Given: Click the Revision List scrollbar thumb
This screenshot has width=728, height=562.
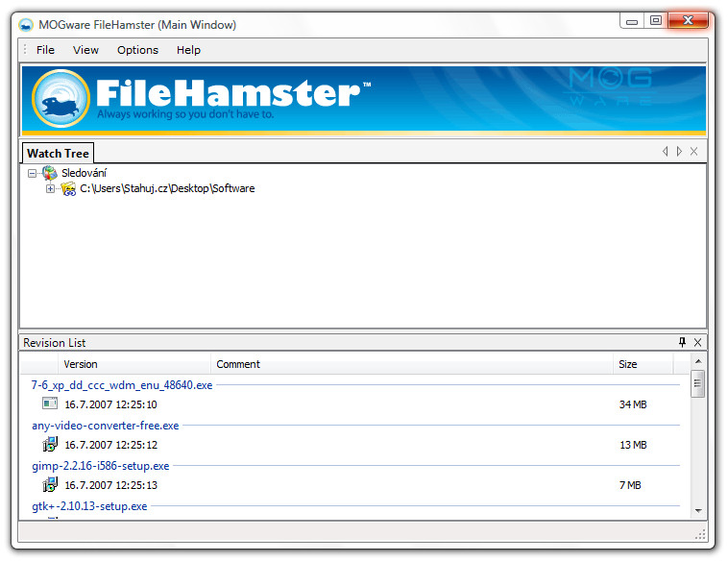Looking at the screenshot, I should [x=697, y=383].
